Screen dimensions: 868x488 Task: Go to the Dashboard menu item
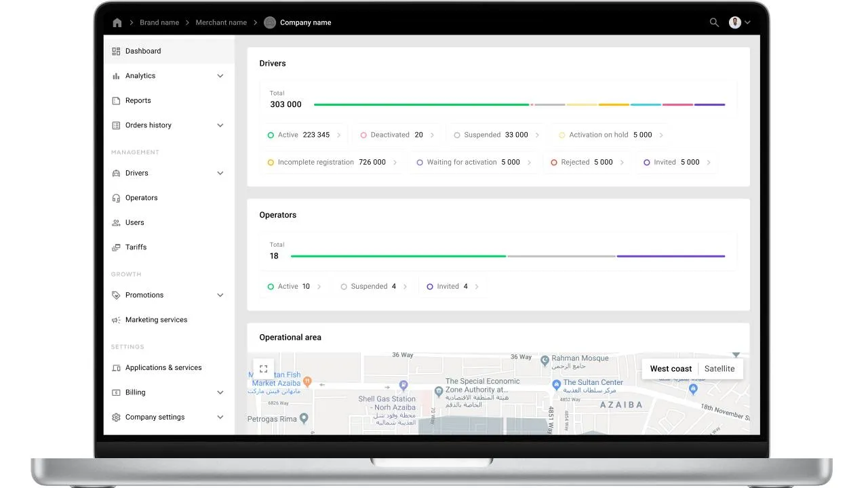[169, 51]
